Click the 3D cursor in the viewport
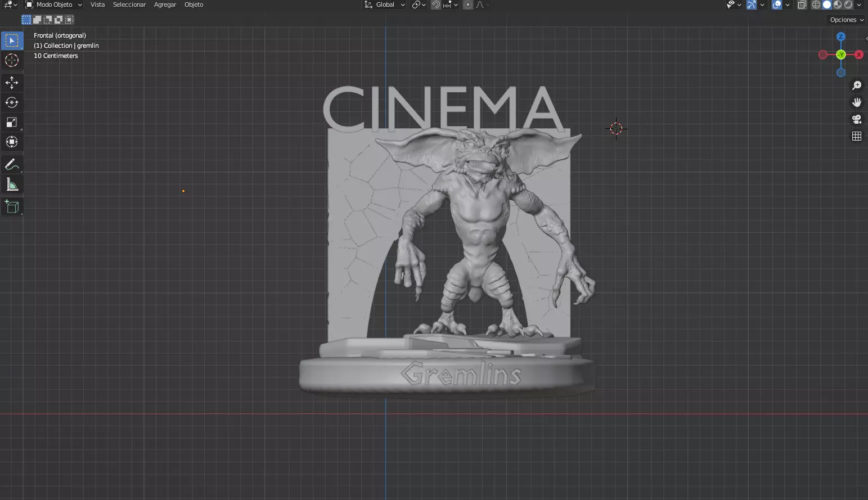 617,129
